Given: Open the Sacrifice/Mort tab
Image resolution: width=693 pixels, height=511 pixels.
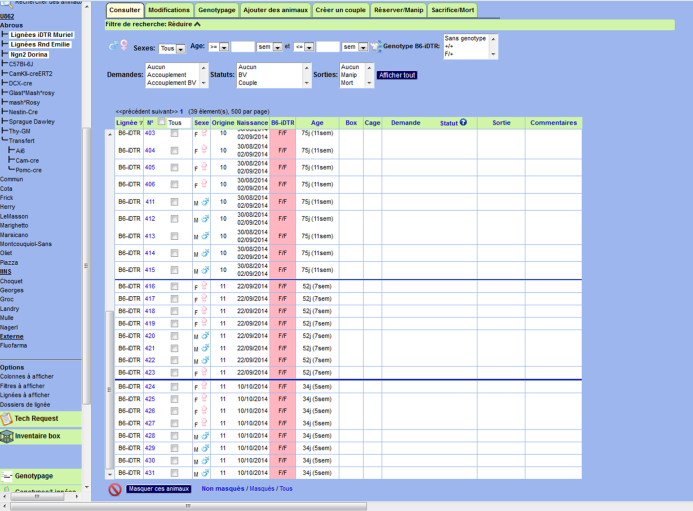Looking at the screenshot, I should click(x=453, y=10).
